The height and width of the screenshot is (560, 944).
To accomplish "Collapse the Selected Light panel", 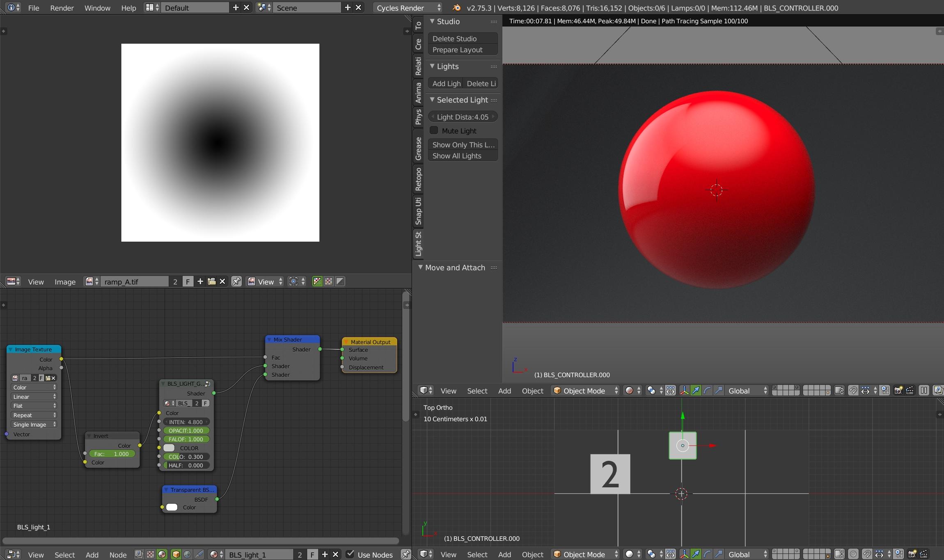I will [x=432, y=100].
